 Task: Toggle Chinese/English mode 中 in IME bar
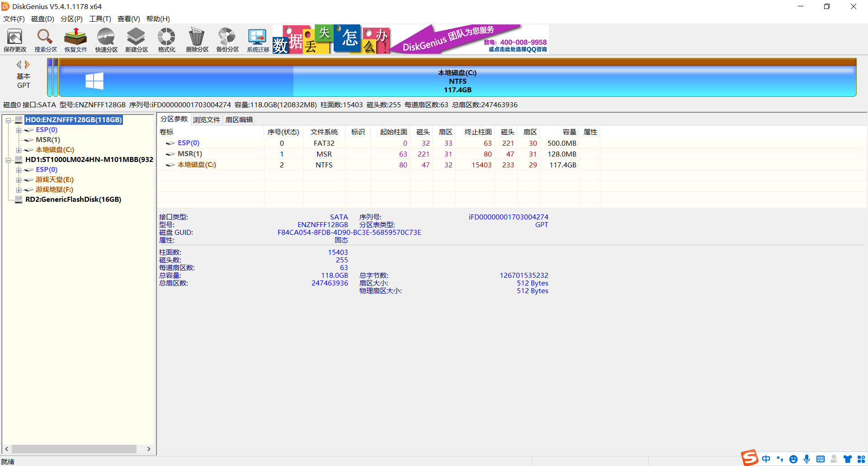766,459
